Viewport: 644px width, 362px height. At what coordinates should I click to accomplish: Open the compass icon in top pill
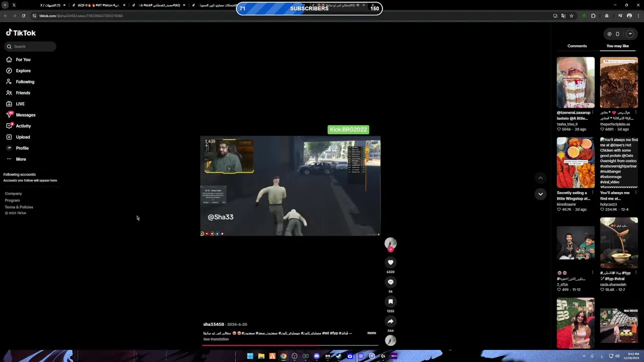pos(609,34)
